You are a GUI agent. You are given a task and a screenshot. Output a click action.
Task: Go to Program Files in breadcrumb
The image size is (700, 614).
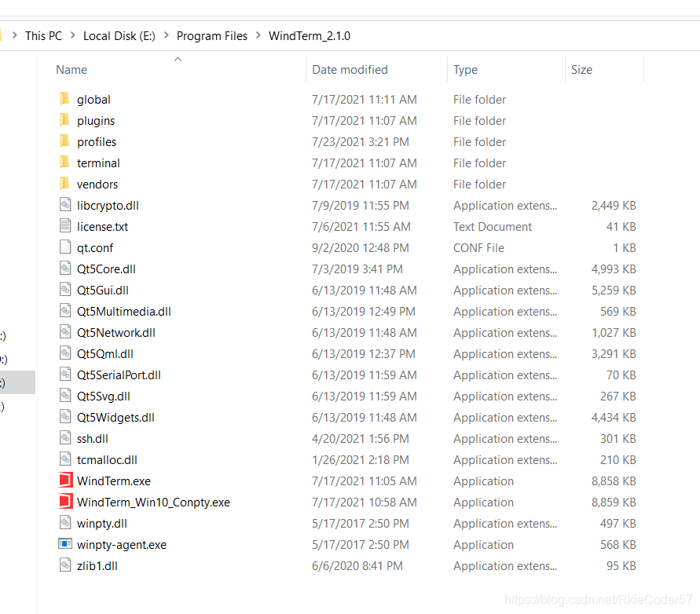coord(212,35)
